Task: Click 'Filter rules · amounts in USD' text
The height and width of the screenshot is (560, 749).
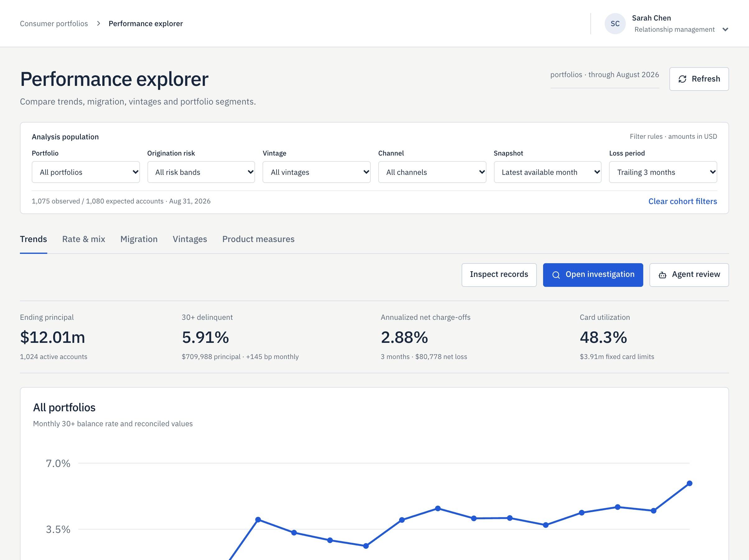Action: (x=673, y=137)
